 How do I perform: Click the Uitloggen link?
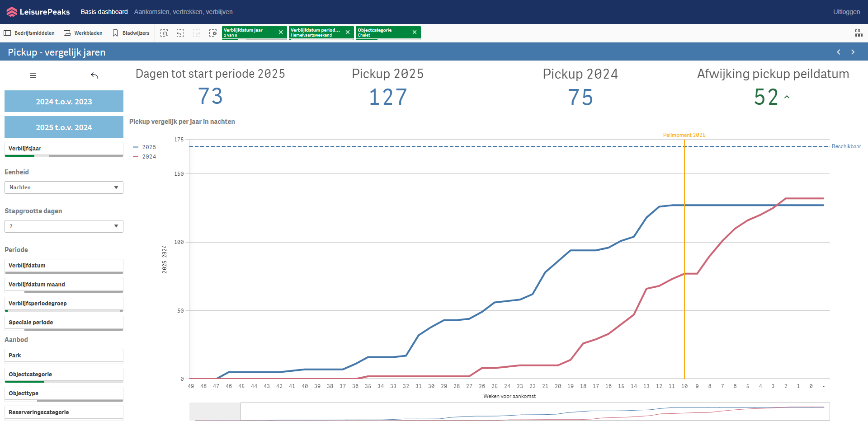[846, 12]
